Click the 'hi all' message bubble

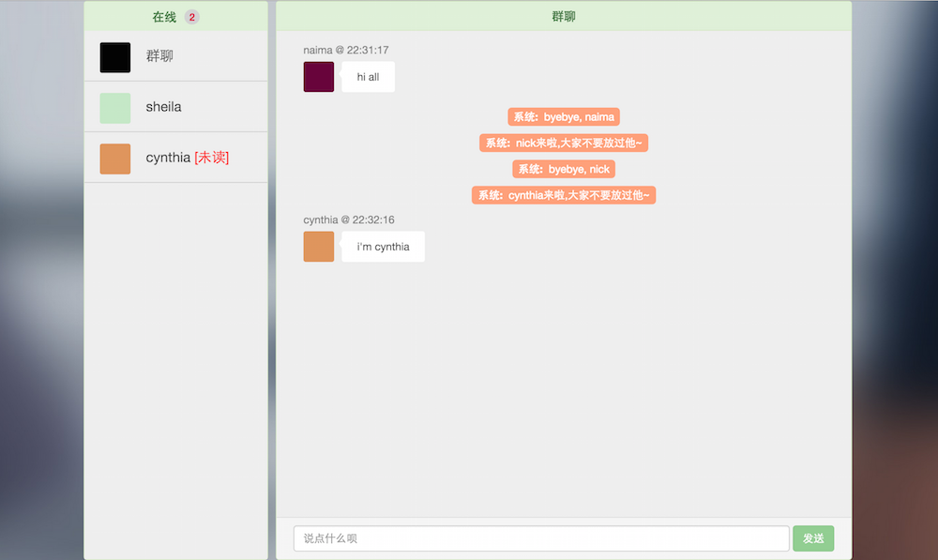pos(368,77)
